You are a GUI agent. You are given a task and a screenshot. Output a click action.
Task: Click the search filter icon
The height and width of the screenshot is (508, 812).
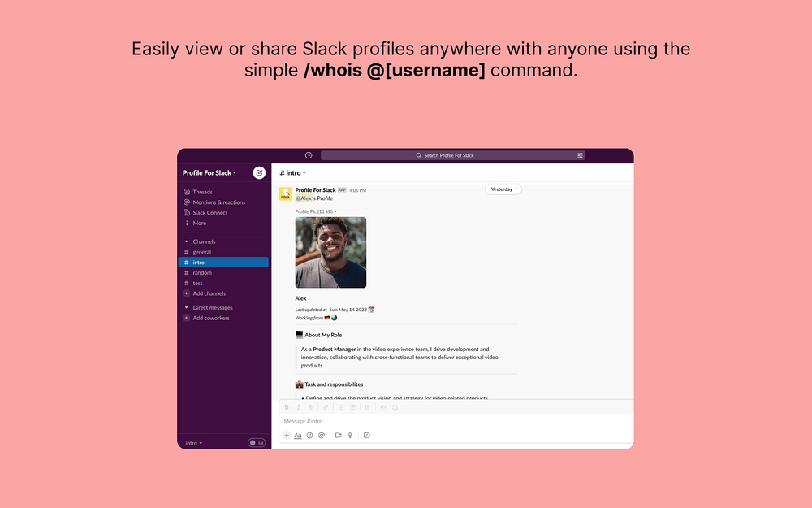click(x=580, y=155)
